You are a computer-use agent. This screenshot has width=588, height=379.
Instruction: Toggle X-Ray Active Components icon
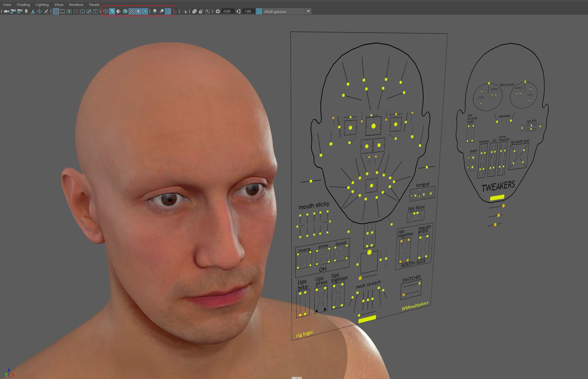(201, 11)
